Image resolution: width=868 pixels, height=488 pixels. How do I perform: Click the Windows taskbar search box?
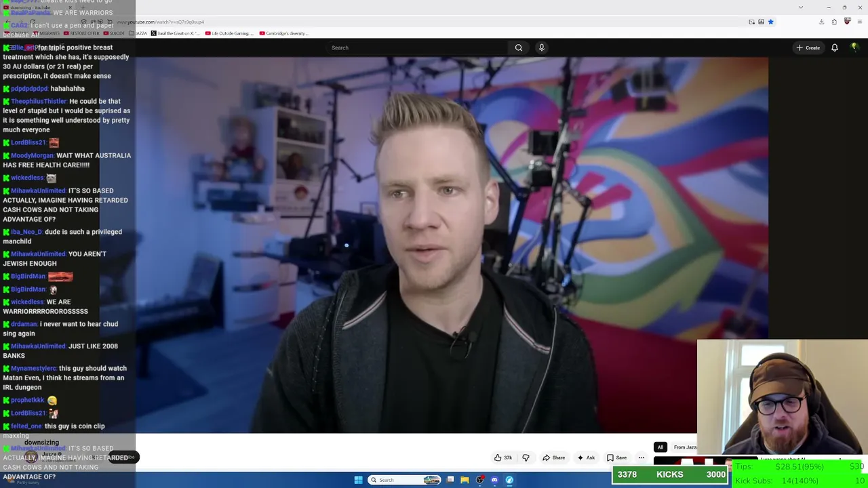click(x=405, y=480)
